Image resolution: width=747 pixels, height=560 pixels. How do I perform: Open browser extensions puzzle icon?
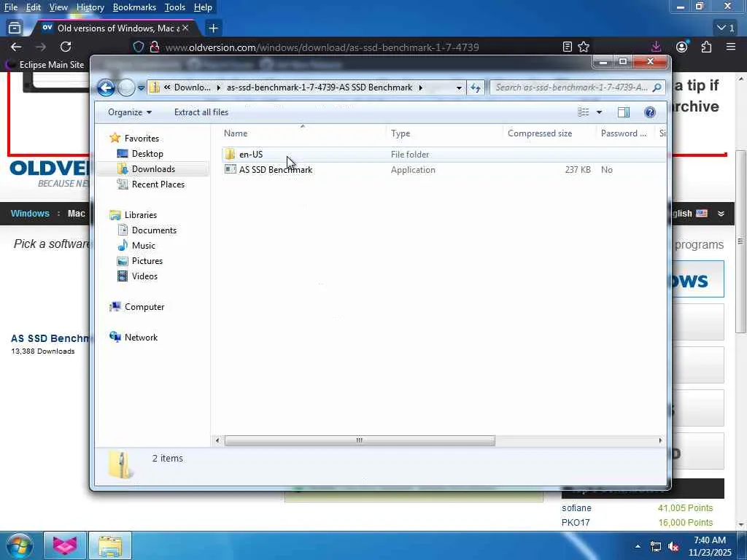pyautogui.click(x=706, y=47)
